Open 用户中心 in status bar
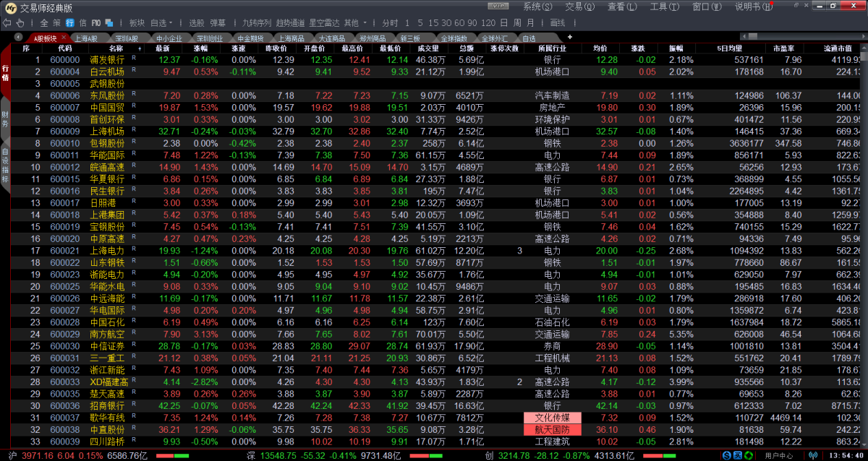868x461 pixels. click(x=778, y=455)
